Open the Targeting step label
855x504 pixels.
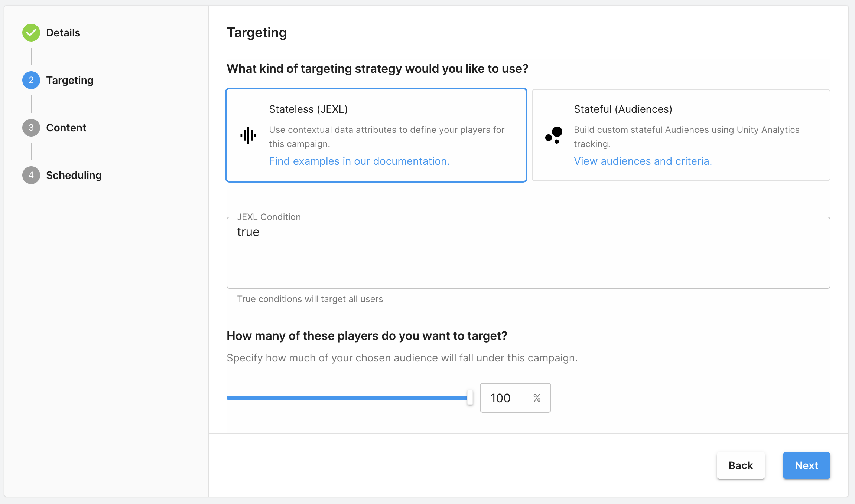pyautogui.click(x=70, y=80)
